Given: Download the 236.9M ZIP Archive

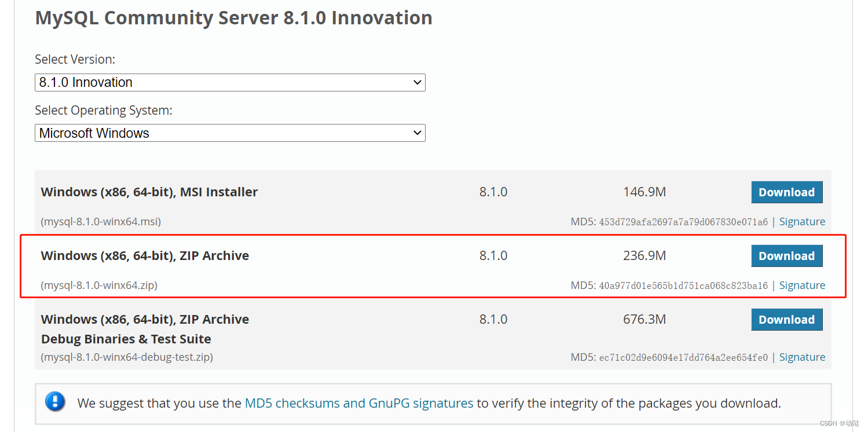Looking at the screenshot, I should 786,256.
